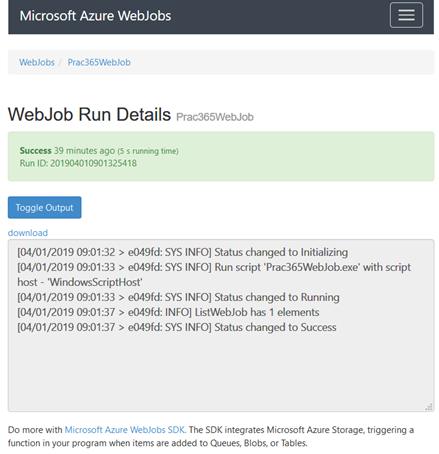Image resolution: width=439 pixels, height=454 pixels.
Task: Open Prac365WebJob breadcrumb link
Action: [99, 62]
